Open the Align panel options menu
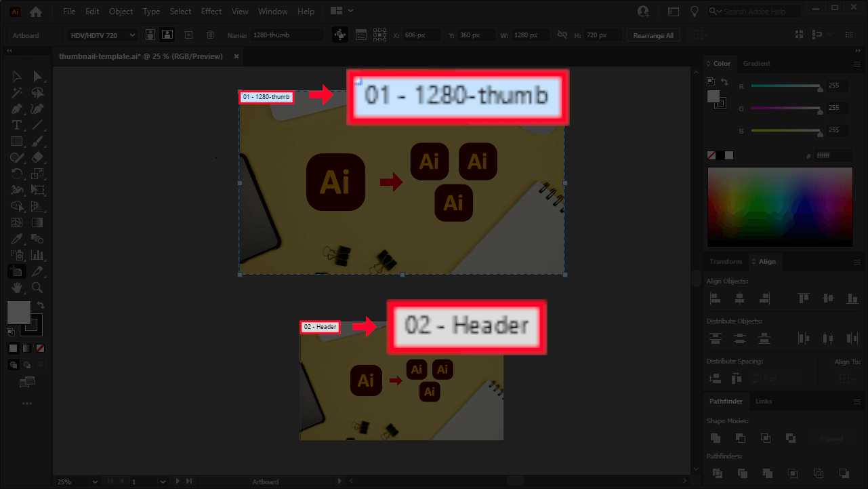 (x=857, y=262)
